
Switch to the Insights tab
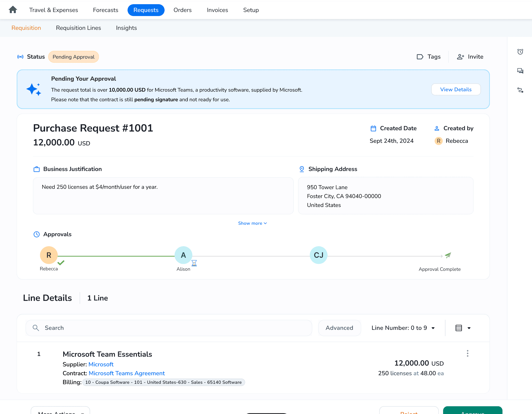[x=126, y=28]
